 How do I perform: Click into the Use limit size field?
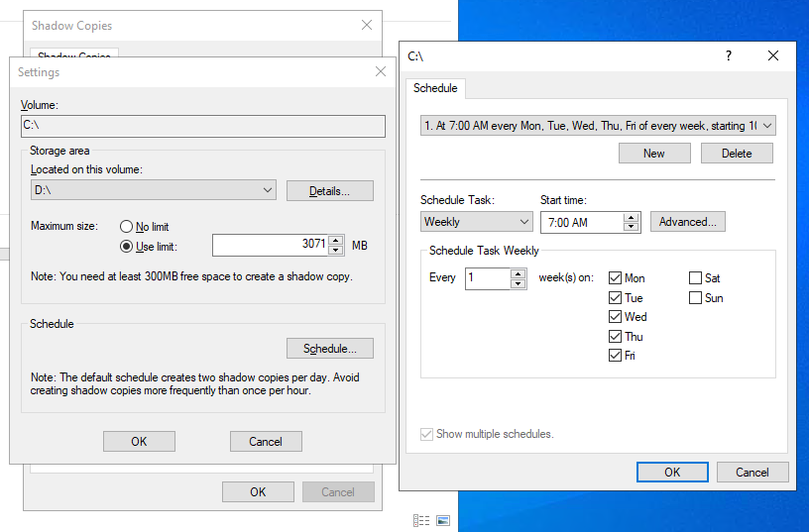[x=271, y=246]
